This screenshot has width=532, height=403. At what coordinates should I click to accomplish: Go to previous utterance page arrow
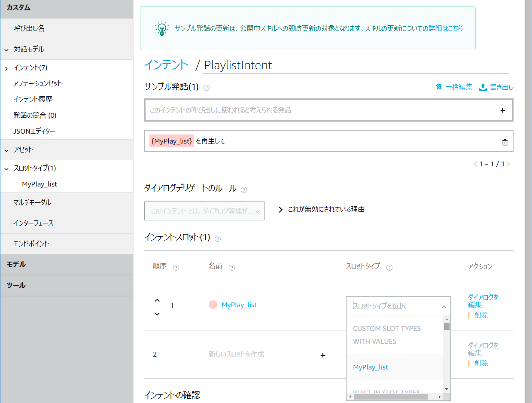point(476,164)
